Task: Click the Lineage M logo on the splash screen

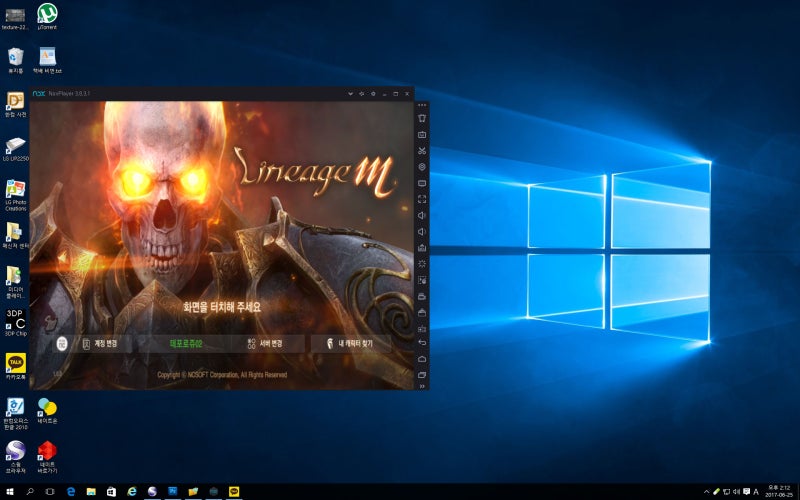Action: pos(315,172)
